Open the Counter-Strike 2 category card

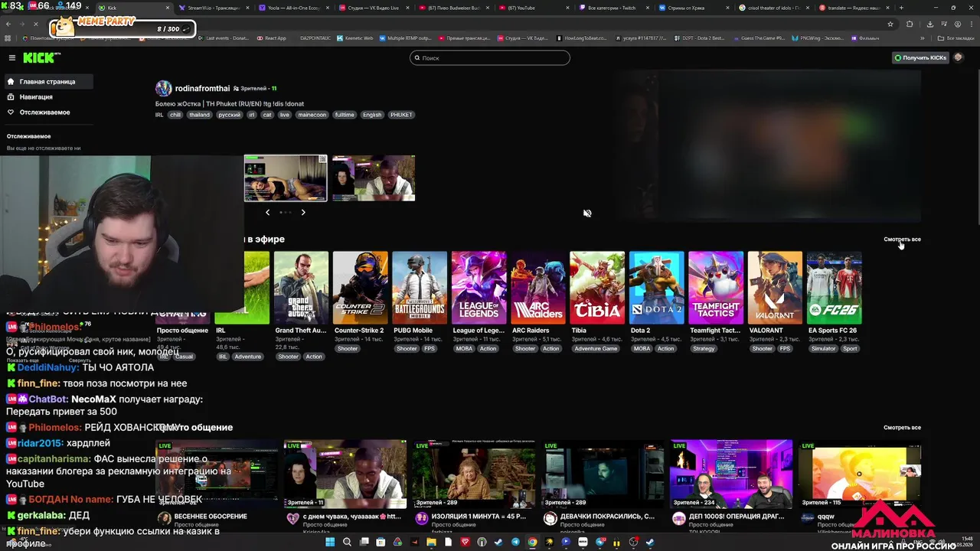click(x=360, y=288)
